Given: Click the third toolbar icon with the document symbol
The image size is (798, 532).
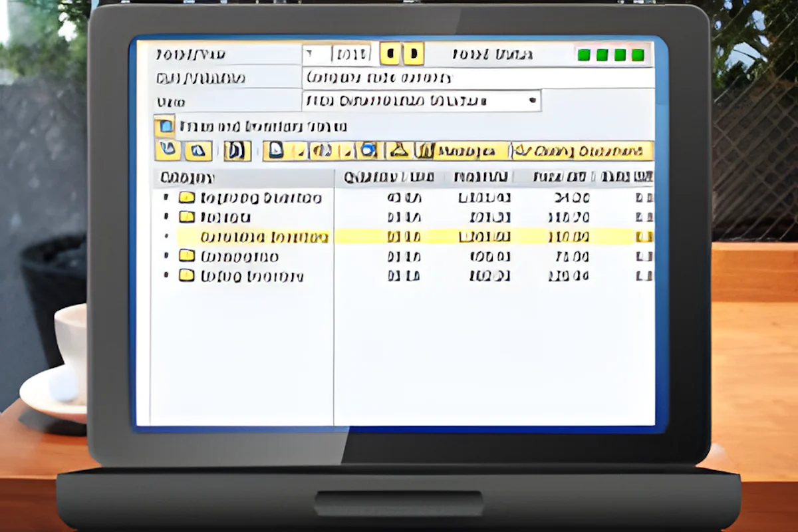Looking at the screenshot, I should pos(237,151).
